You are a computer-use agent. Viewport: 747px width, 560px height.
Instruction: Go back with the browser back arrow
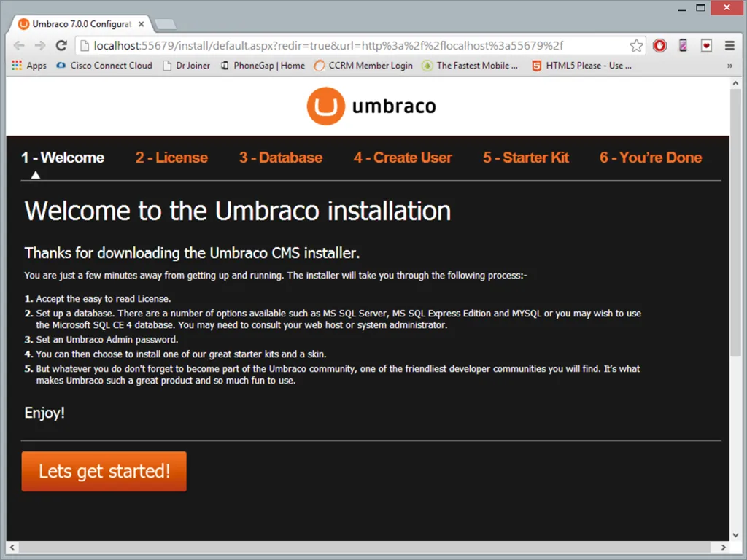tap(19, 45)
